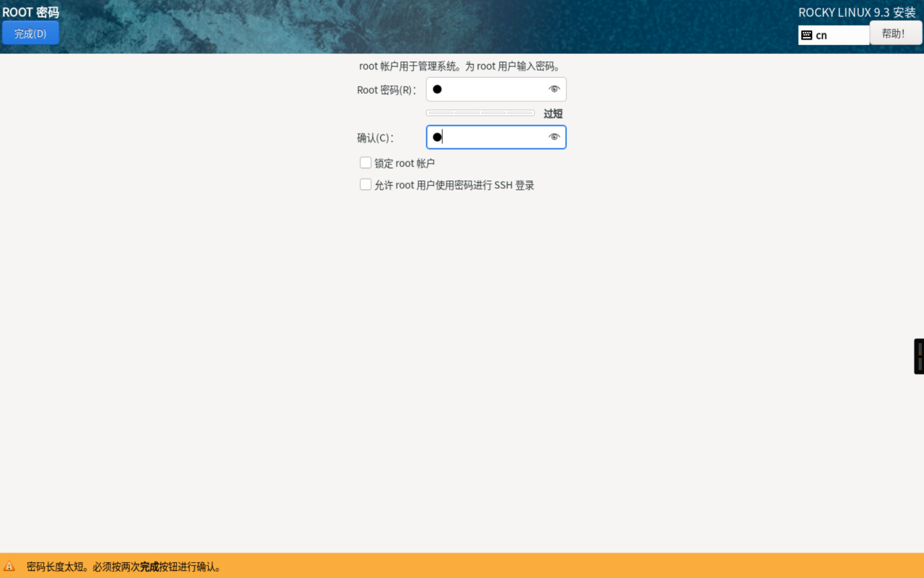The image size is (924, 578).
Task: Click the root 帐户用于管理系统 description text
Action: (x=460, y=66)
